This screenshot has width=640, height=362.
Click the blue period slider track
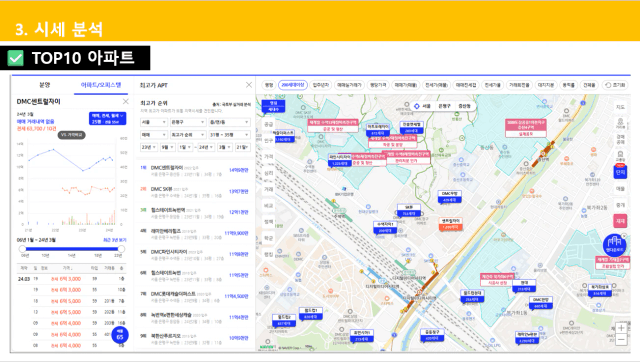click(72, 249)
